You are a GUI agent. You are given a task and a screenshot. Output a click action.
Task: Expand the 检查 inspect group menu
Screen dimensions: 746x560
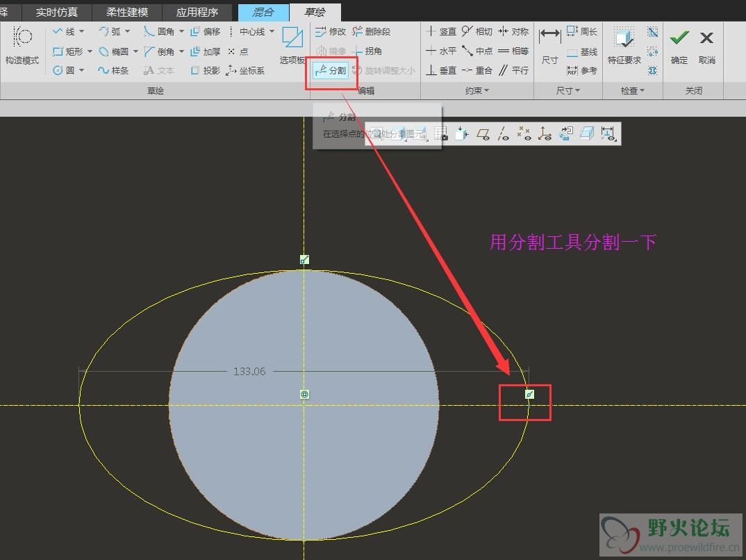(632, 90)
